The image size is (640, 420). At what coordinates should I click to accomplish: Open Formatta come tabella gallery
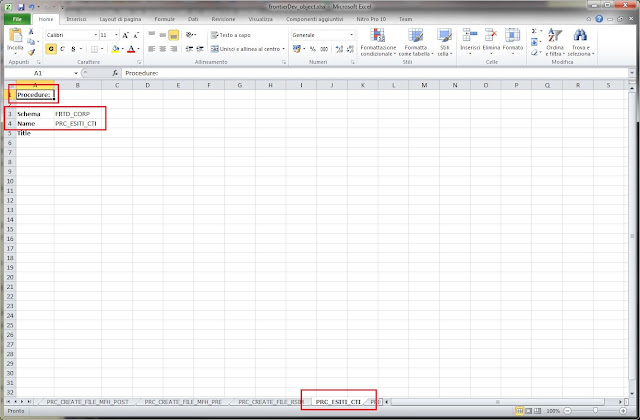(416, 42)
